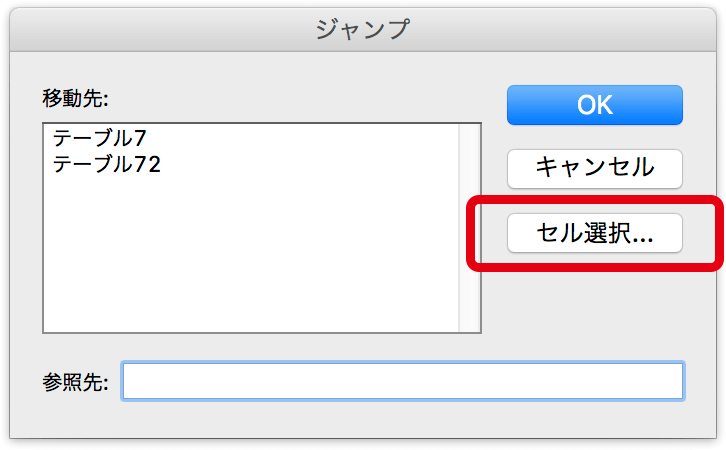Screen dimensions: 726x450
Task: Click the blue OK button
Action: (595, 105)
